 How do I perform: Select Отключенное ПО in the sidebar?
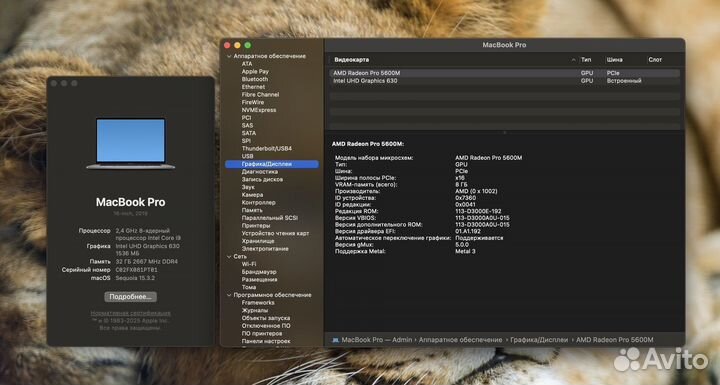266,326
